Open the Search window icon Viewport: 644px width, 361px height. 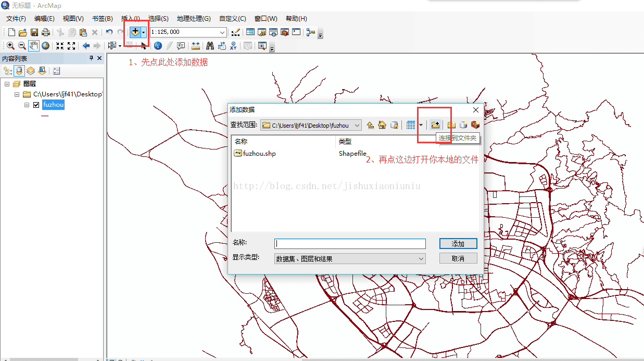pyautogui.click(x=273, y=32)
